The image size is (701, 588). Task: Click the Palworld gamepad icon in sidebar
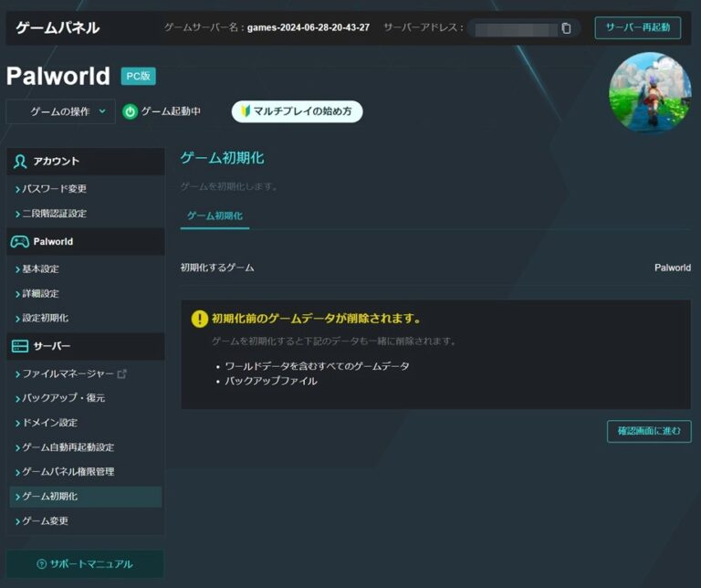tap(20, 242)
